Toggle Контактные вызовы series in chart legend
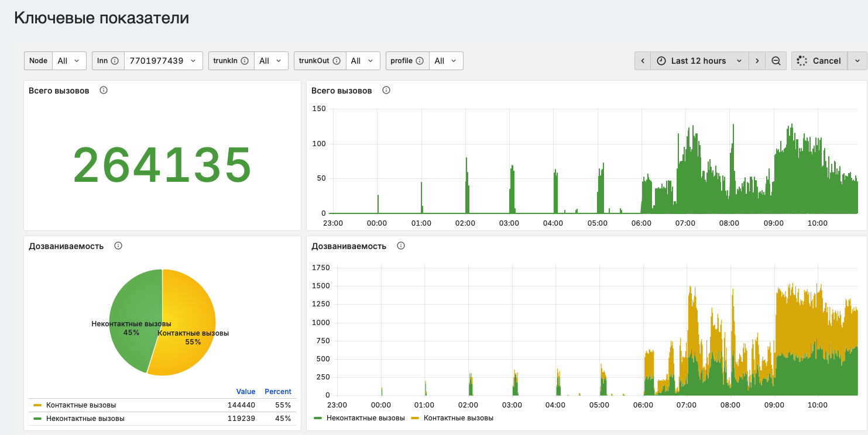This screenshot has width=868, height=435. (x=452, y=418)
